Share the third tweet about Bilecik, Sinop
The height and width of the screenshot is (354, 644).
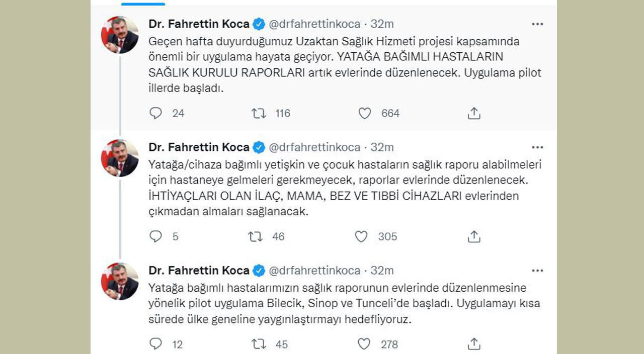click(x=474, y=344)
